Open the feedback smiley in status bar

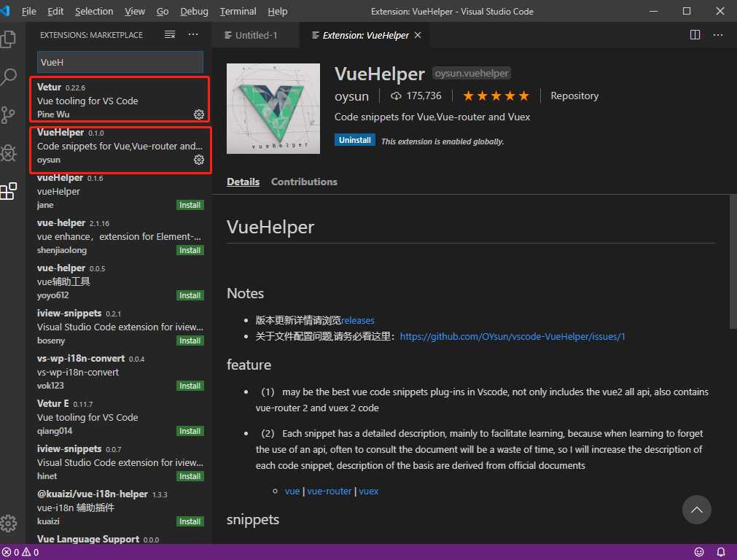(x=699, y=552)
